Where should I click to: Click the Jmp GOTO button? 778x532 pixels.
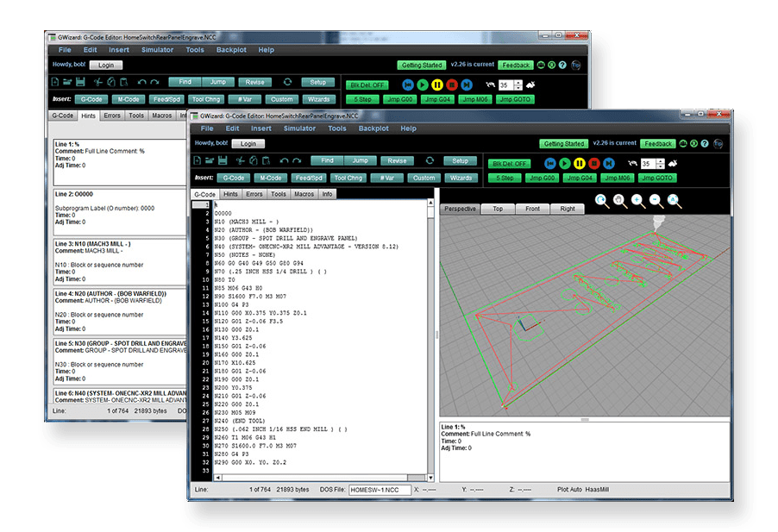[x=656, y=178]
